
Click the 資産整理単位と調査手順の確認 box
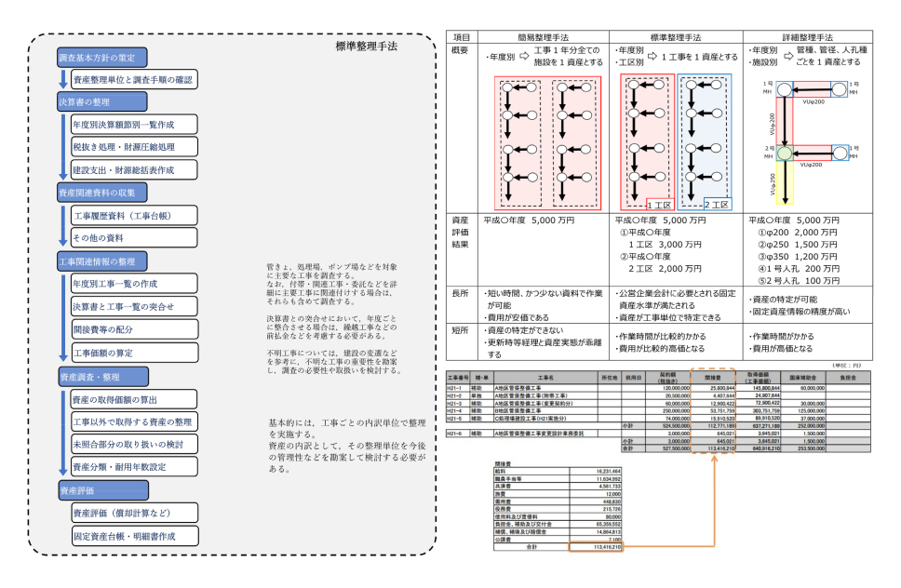point(133,80)
